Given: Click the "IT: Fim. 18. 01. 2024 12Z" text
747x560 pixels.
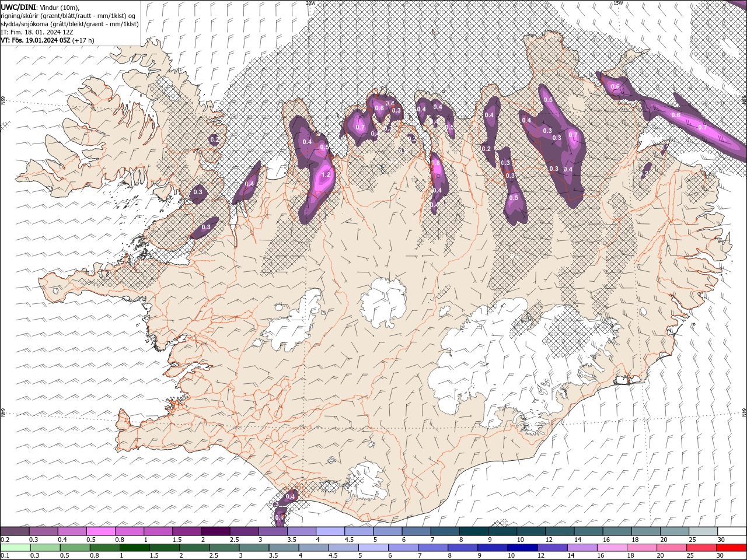Looking at the screenshot, I should click(x=37, y=32).
